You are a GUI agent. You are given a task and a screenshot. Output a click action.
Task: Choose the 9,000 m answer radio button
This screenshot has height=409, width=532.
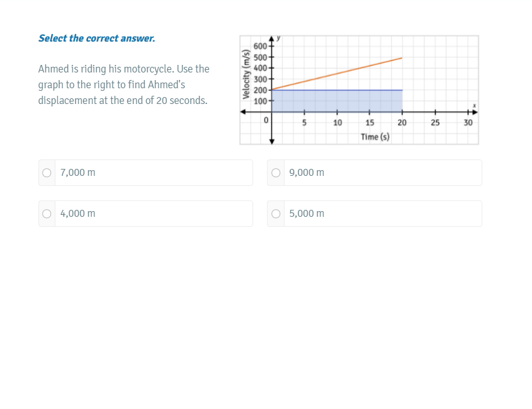pyautogui.click(x=276, y=173)
